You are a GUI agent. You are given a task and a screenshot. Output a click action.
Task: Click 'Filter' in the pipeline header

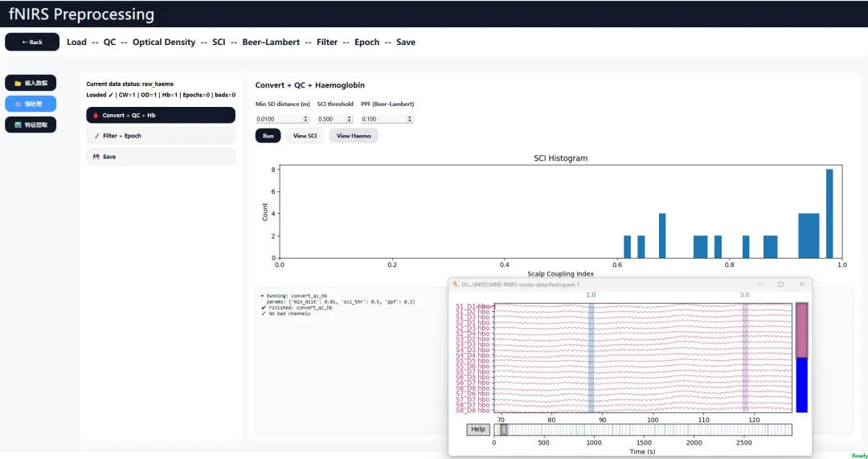[x=327, y=42]
